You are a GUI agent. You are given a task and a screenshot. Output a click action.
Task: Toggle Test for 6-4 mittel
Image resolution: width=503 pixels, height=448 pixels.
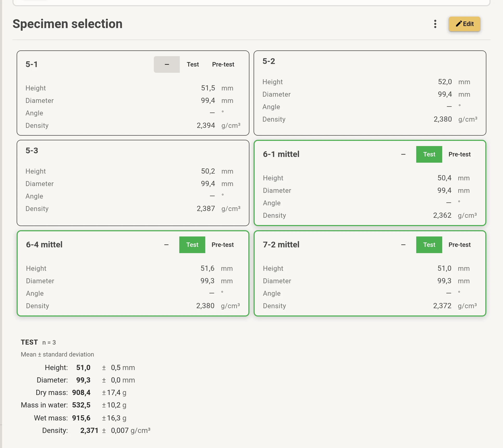[192, 245]
